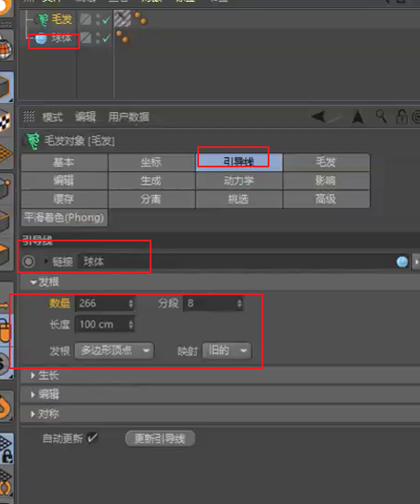
Task: Click the stepper arrows of 分段 field
Action: click(x=239, y=303)
